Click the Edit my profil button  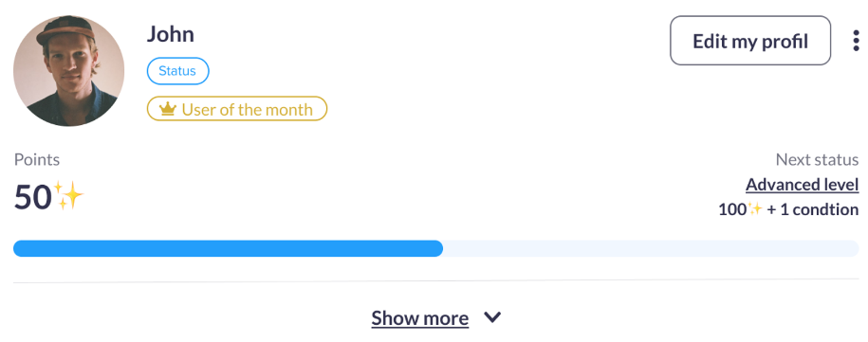click(x=750, y=41)
